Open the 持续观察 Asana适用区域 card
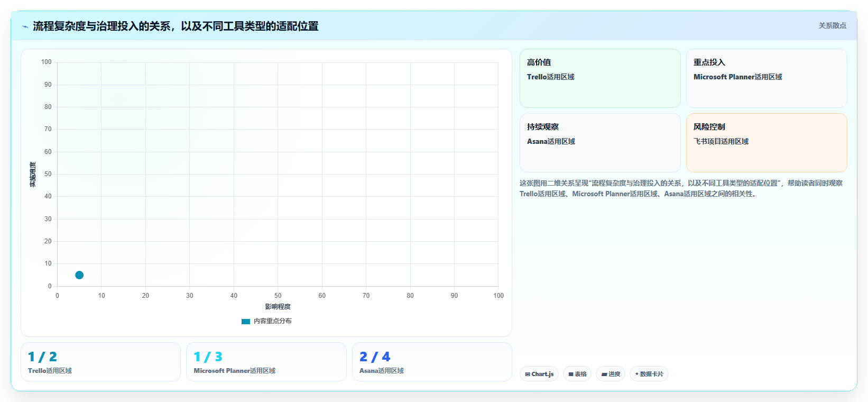 point(600,143)
